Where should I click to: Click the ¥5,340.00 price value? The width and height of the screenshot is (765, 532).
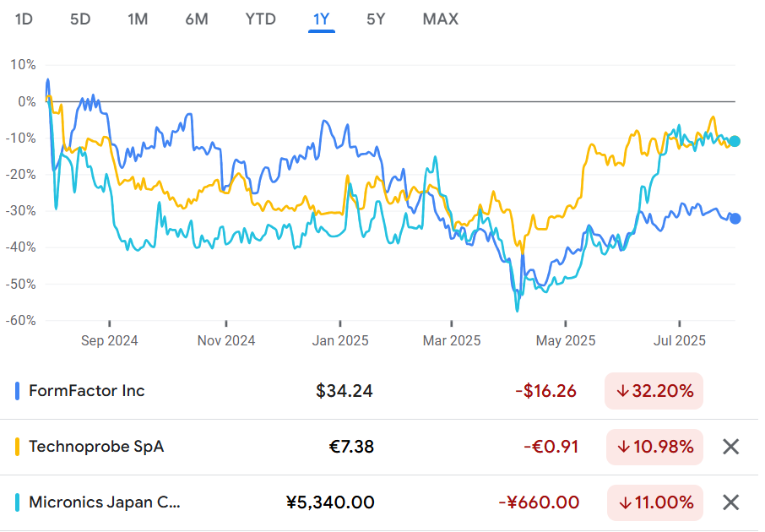[330, 502]
